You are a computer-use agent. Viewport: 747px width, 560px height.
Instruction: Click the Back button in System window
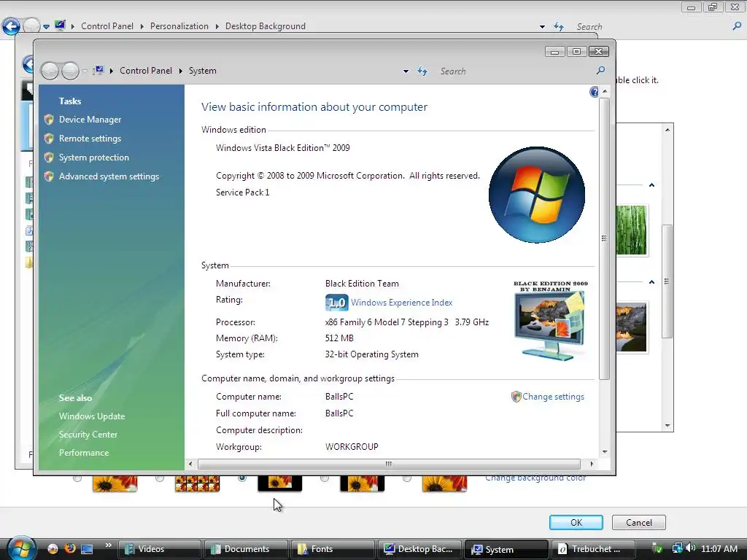pyautogui.click(x=50, y=71)
